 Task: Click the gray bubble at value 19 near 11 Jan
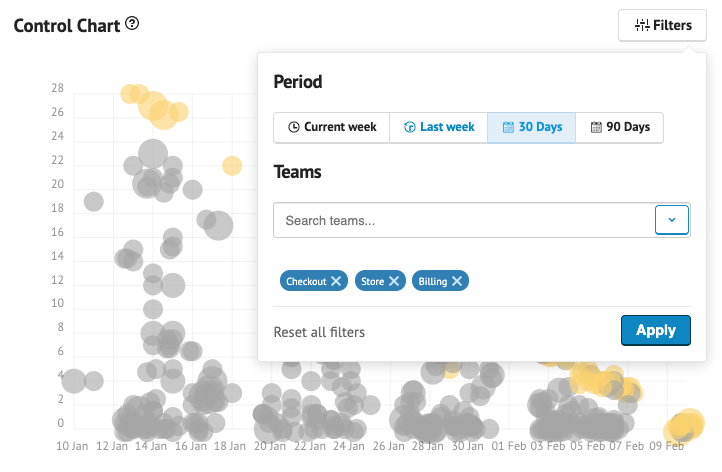pyautogui.click(x=94, y=202)
